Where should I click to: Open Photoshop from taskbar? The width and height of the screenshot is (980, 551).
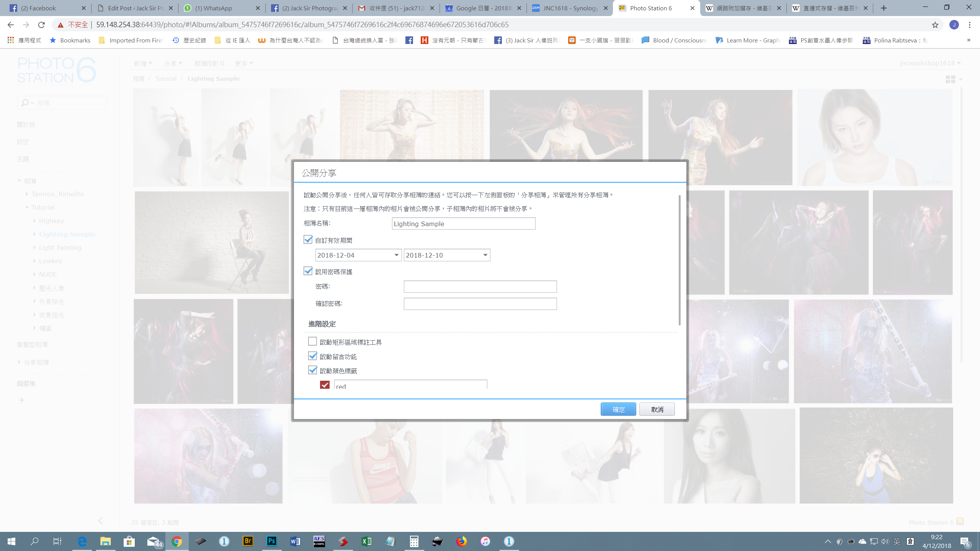pyautogui.click(x=271, y=541)
